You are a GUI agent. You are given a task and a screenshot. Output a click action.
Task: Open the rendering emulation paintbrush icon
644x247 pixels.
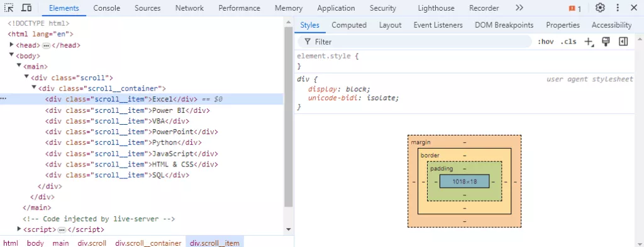(x=606, y=42)
